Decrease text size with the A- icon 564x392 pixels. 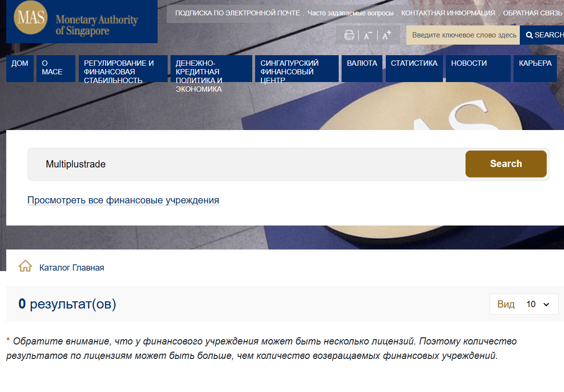tap(368, 35)
